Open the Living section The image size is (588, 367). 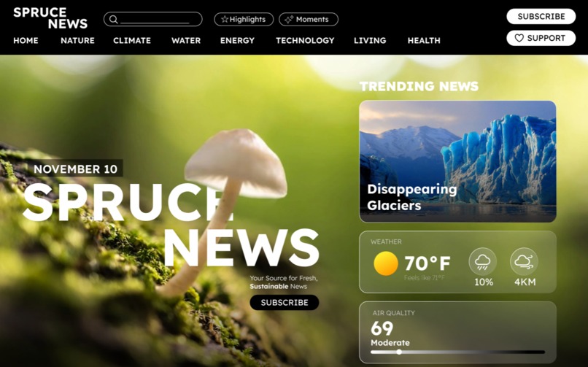370,40
